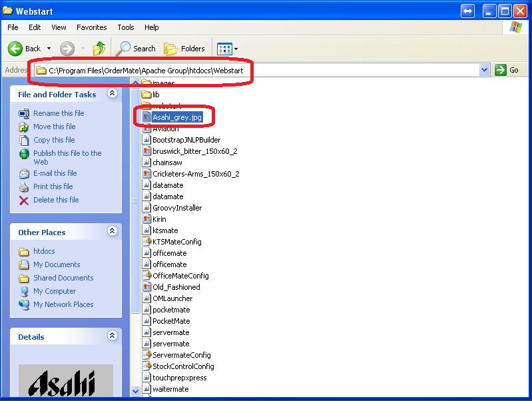Select the waitermate file icon

(x=146, y=388)
